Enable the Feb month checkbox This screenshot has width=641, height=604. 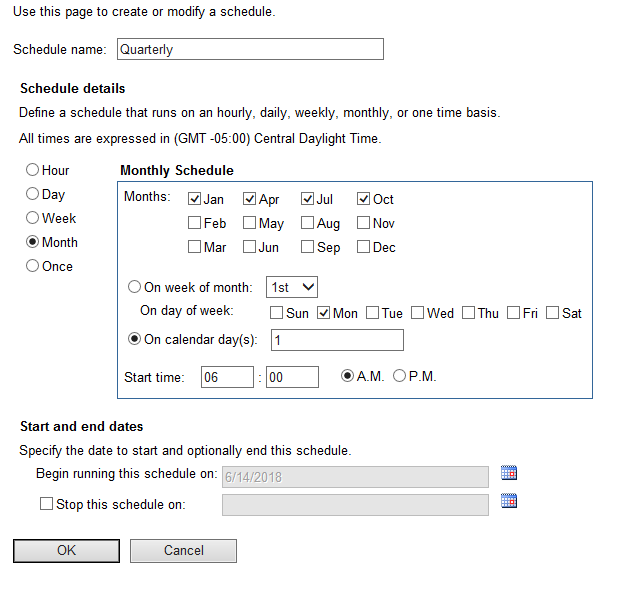pos(195,223)
